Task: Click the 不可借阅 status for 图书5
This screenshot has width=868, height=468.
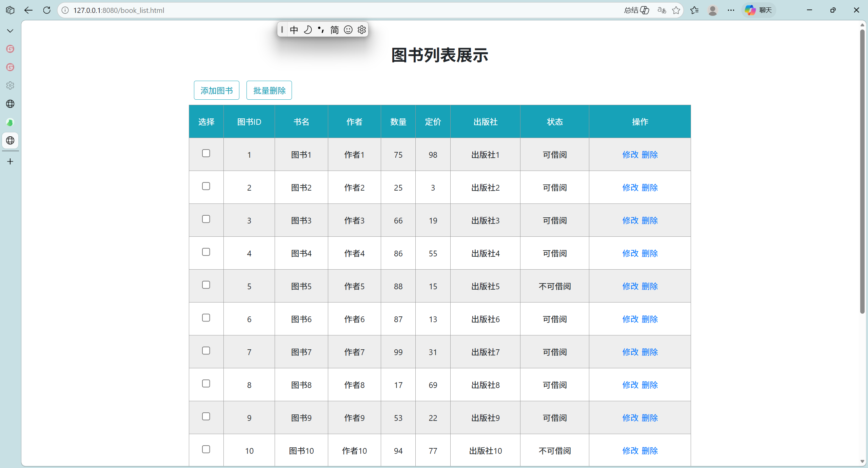Action: 555,286
